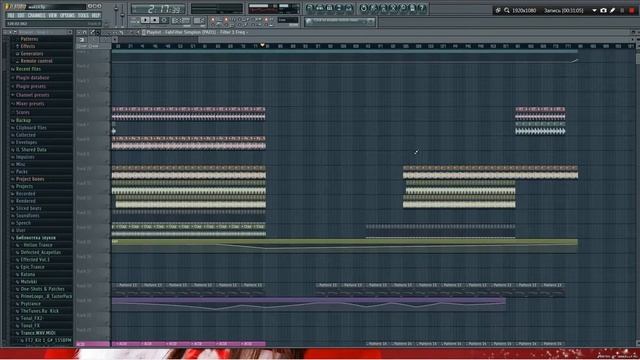
Task: Expand the Channel presets folder
Action: (32, 95)
